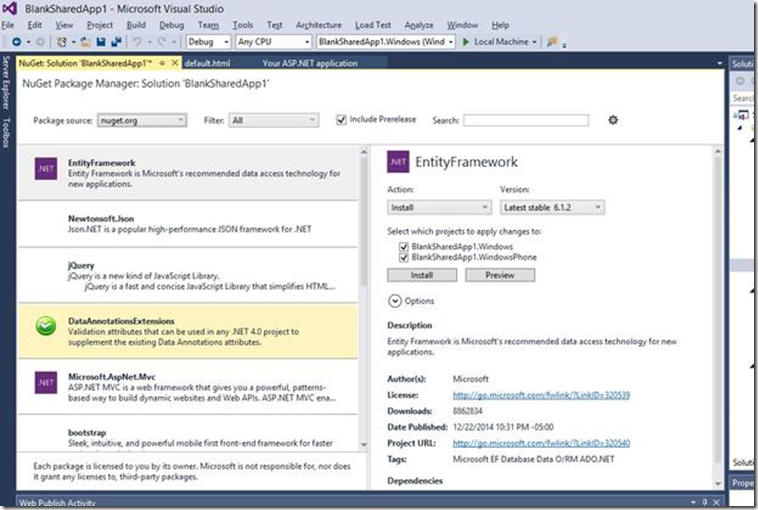Click the Microsoft.AspNet.Mvc .NET icon
Screen dimensions: 758x510
[x=45, y=381]
